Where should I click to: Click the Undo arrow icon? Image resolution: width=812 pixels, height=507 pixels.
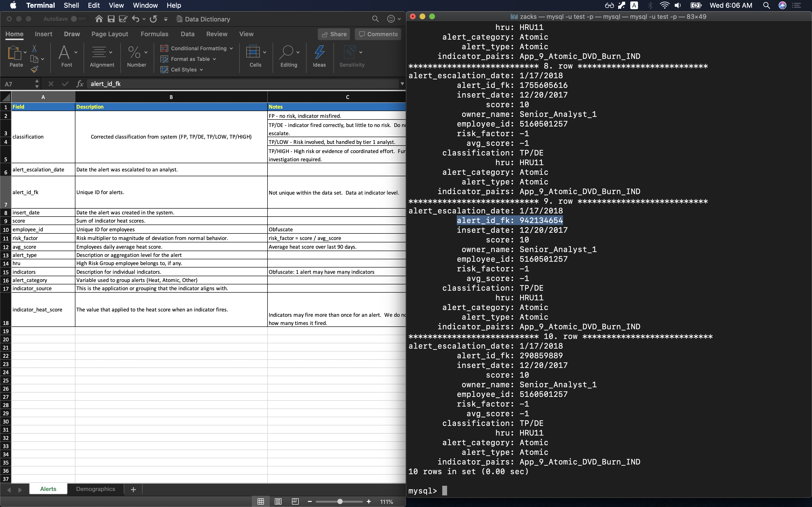[x=135, y=19]
